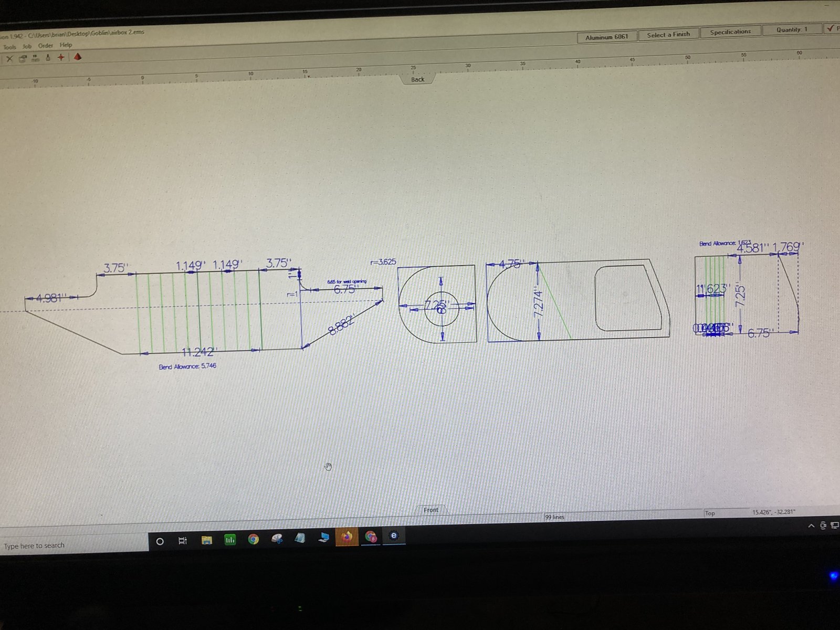840x630 pixels.
Task: Open the Specifications button
Action: [730, 31]
